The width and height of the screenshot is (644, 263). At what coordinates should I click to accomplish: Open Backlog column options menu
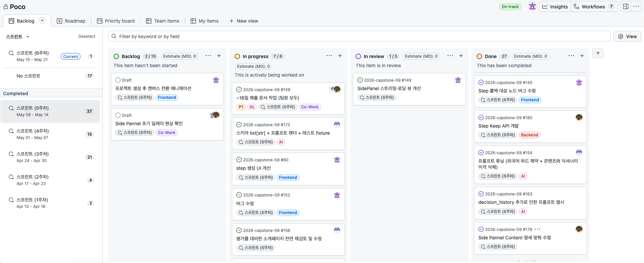point(208,56)
